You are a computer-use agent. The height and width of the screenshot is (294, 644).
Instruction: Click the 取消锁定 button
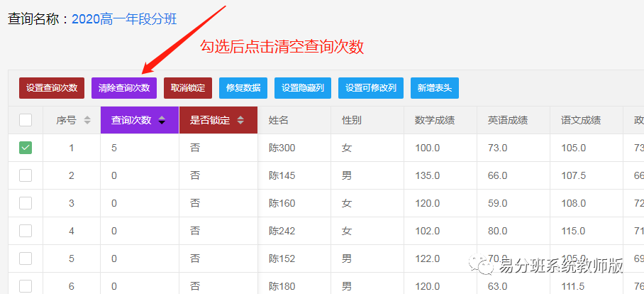pos(188,88)
